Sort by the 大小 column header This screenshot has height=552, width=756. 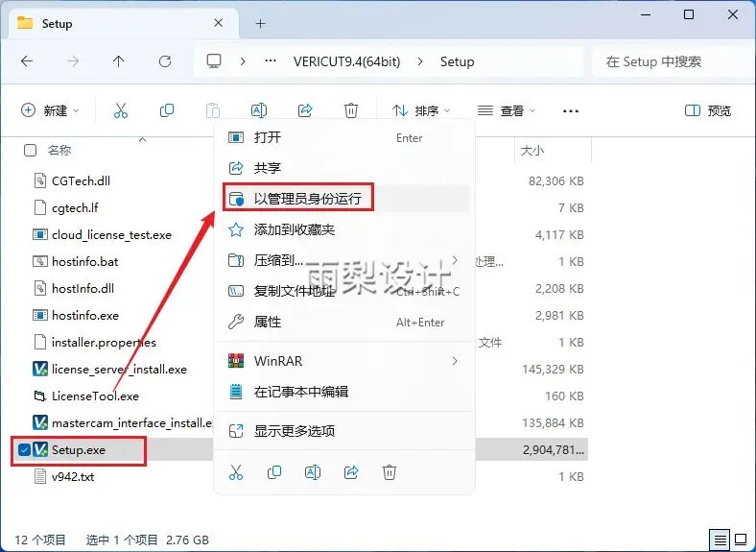(x=532, y=151)
